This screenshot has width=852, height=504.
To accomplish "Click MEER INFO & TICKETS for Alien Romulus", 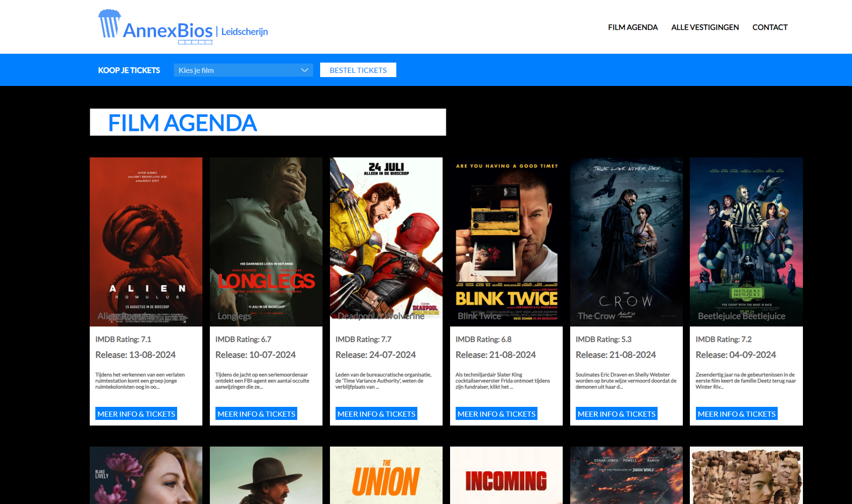I will 136,414.
